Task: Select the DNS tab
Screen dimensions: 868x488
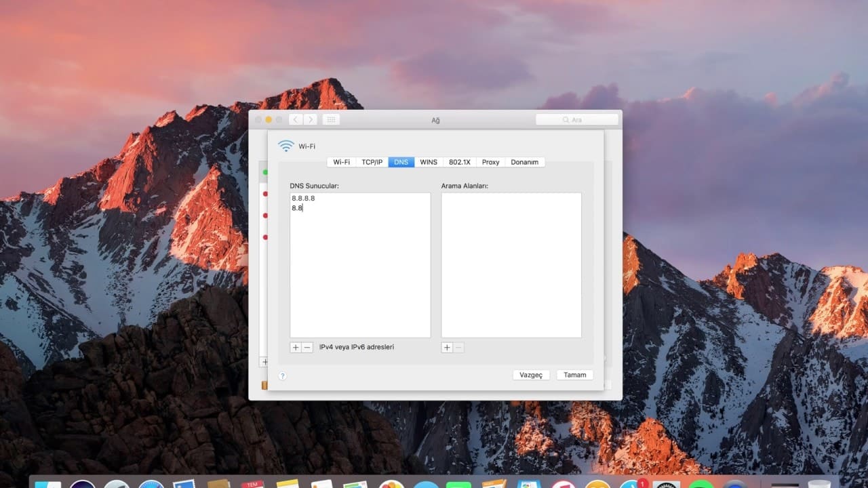Action: click(x=401, y=162)
